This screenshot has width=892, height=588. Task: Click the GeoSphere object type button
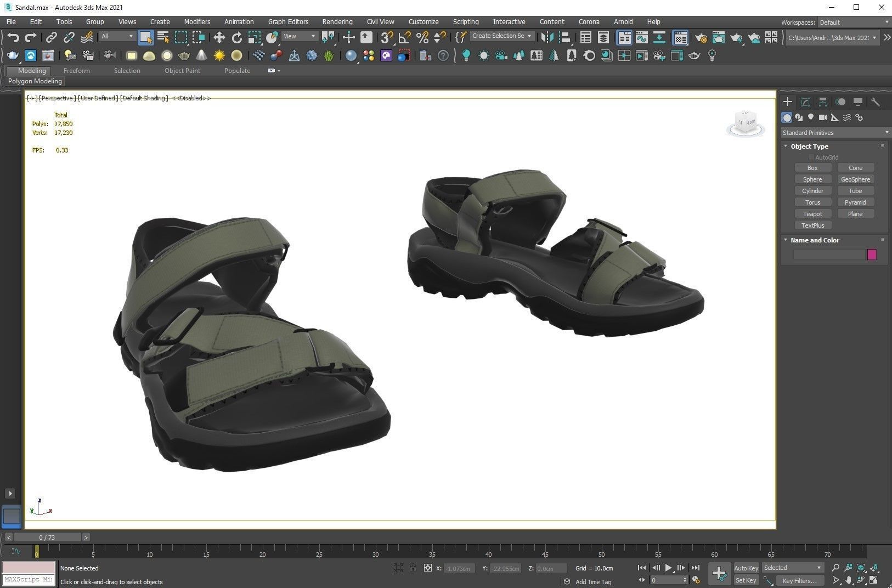click(x=855, y=179)
